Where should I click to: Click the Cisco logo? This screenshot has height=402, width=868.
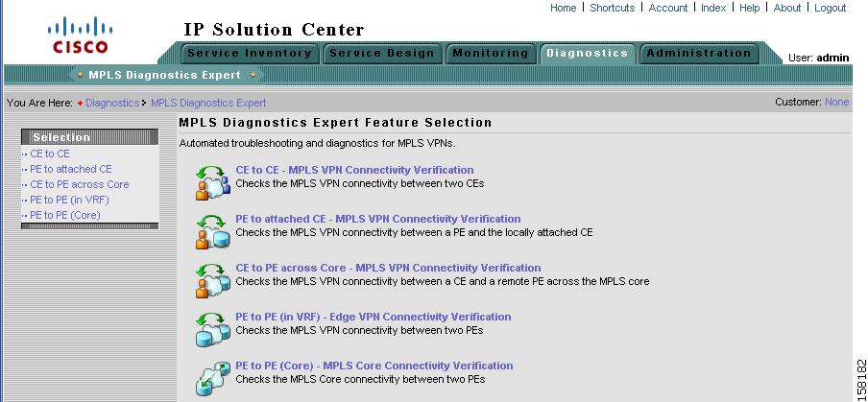(x=81, y=35)
